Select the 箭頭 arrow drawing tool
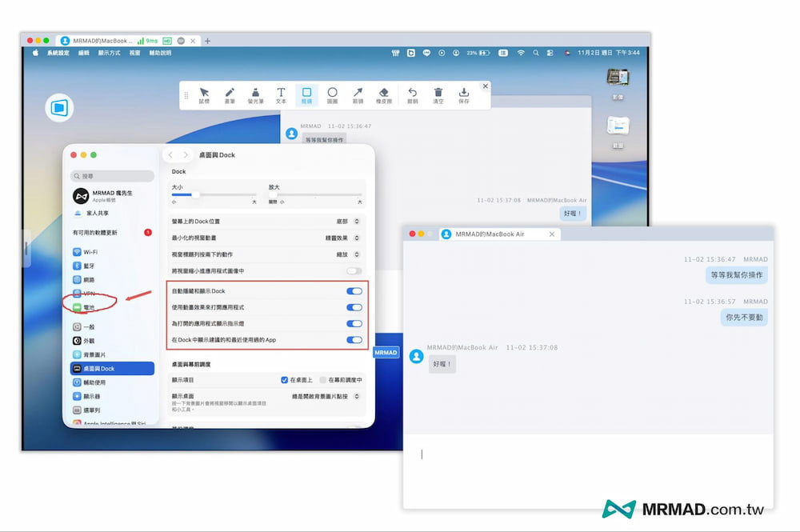800x532 pixels. click(358, 95)
